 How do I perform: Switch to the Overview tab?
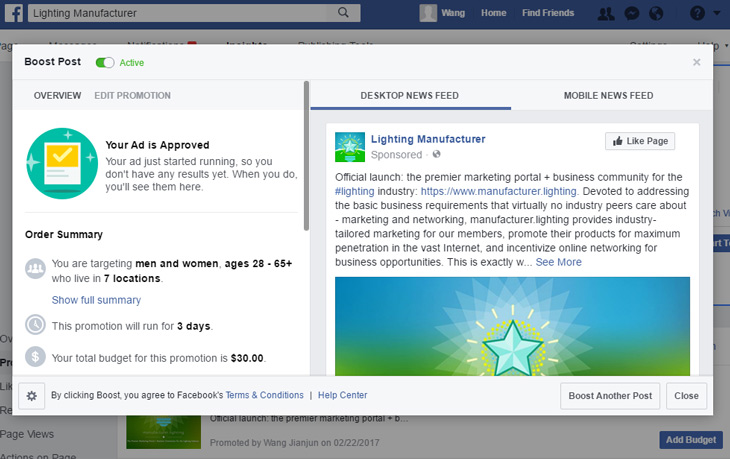(x=57, y=95)
